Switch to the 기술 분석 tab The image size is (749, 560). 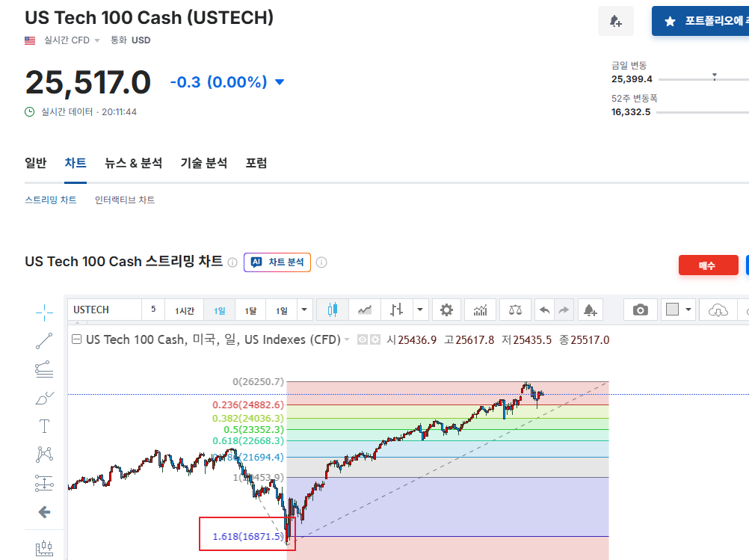pos(204,162)
